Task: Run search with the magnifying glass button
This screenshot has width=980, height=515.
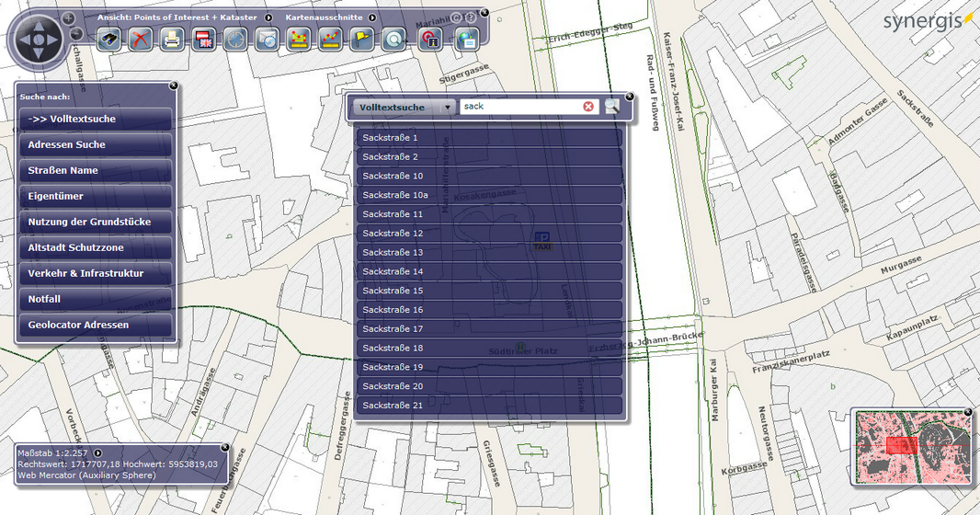Action: click(611, 107)
